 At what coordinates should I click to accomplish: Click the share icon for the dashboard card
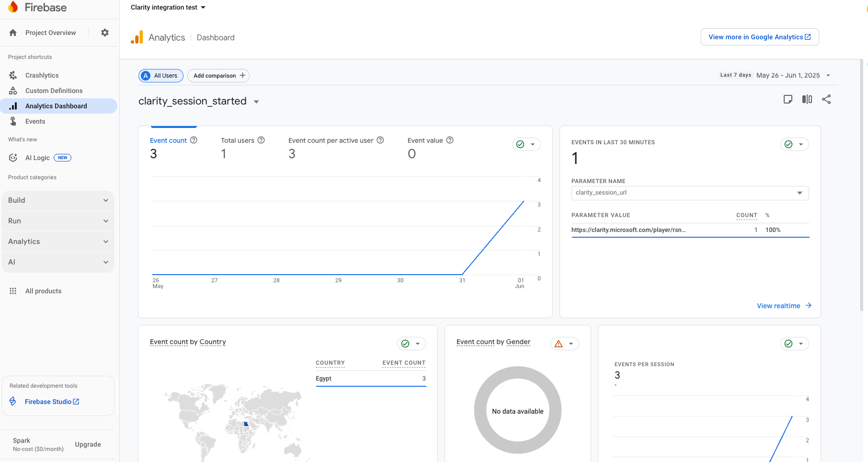click(826, 99)
